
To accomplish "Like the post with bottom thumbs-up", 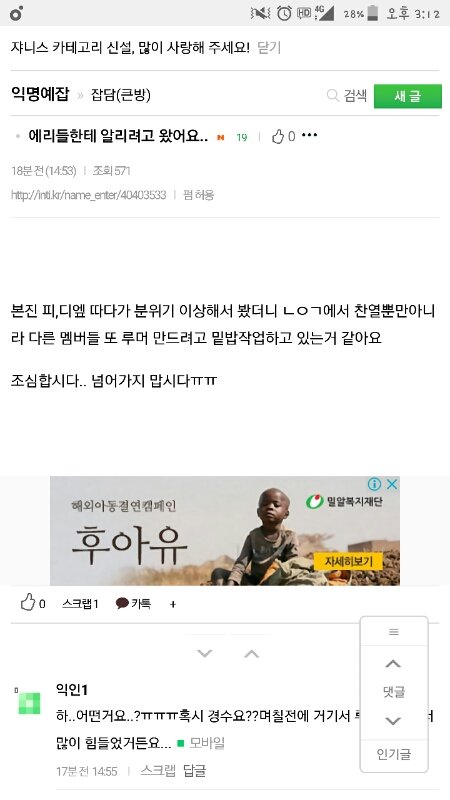I will tap(28, 603).
